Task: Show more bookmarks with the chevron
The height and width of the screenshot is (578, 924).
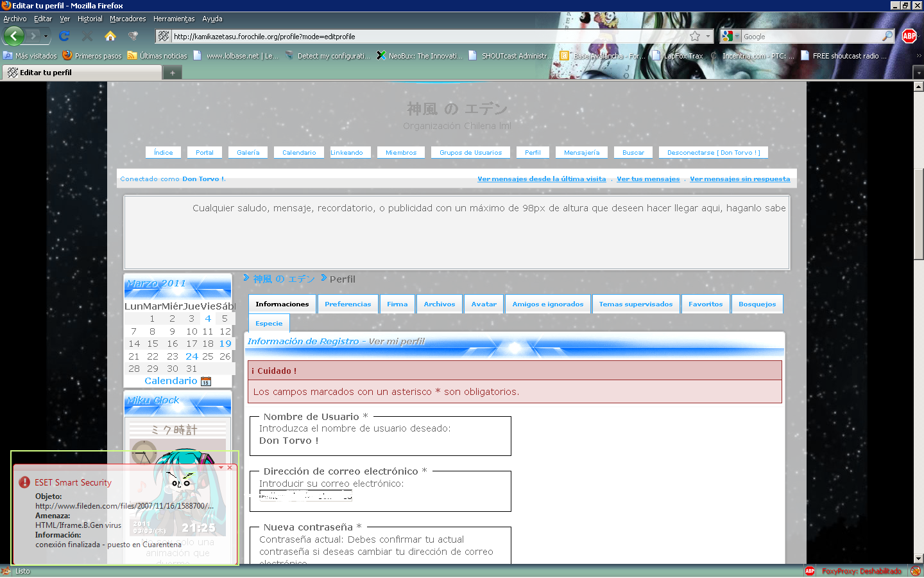Action: tap(918, 56)
